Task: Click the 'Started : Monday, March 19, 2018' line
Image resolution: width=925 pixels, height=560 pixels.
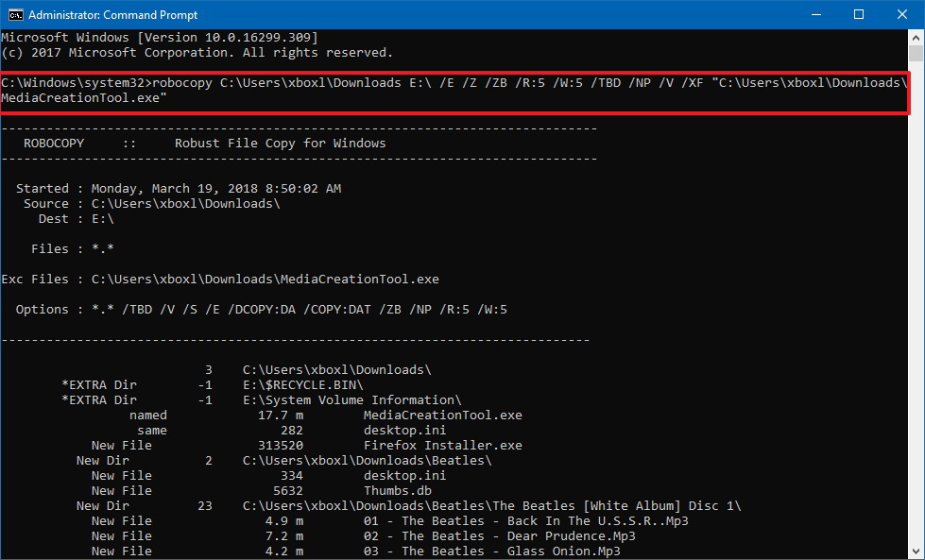Action: (179, 189)
